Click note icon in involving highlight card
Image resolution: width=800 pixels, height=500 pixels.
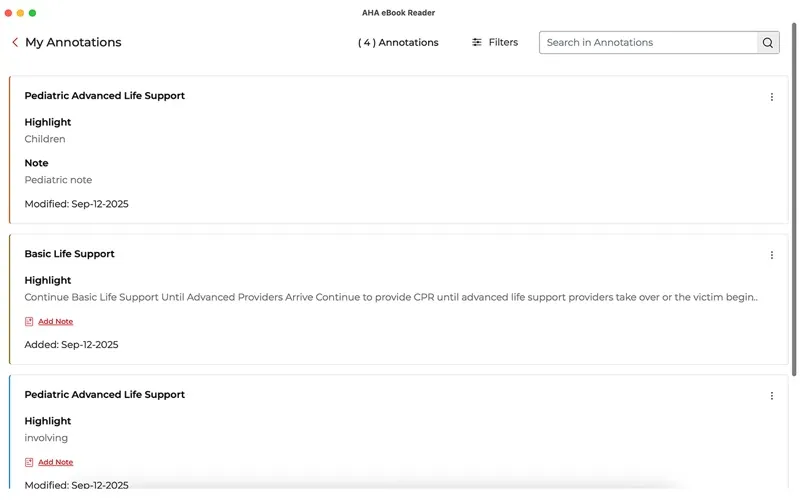pyautogui.click(x=29, y=462)
